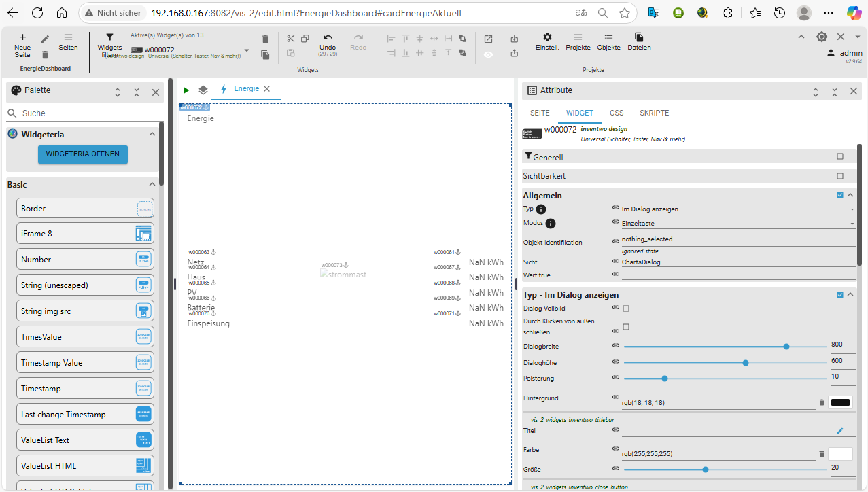The width and height of the screenshot is (868, 492).
Task: Check the Generell section checkbox
Action: coord(840,156)
